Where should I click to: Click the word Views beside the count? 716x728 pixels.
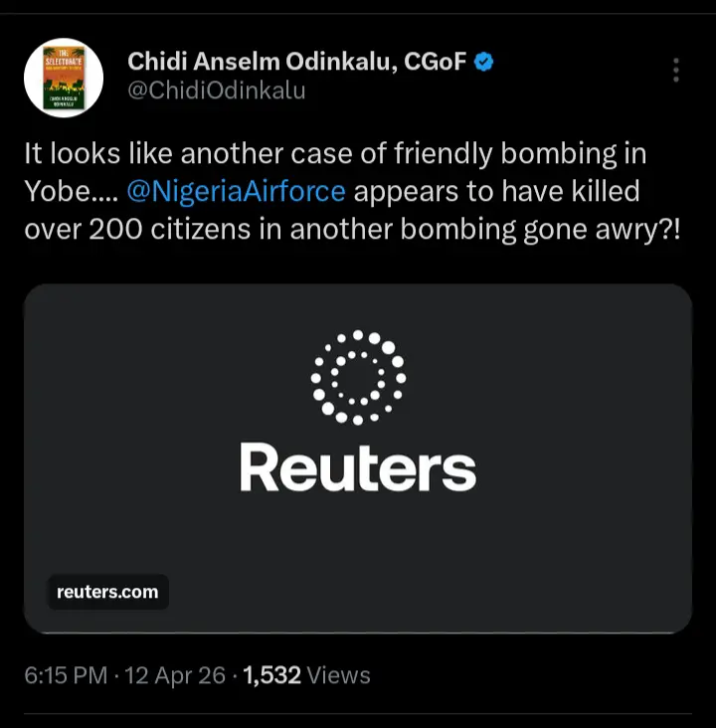(338, 675)
